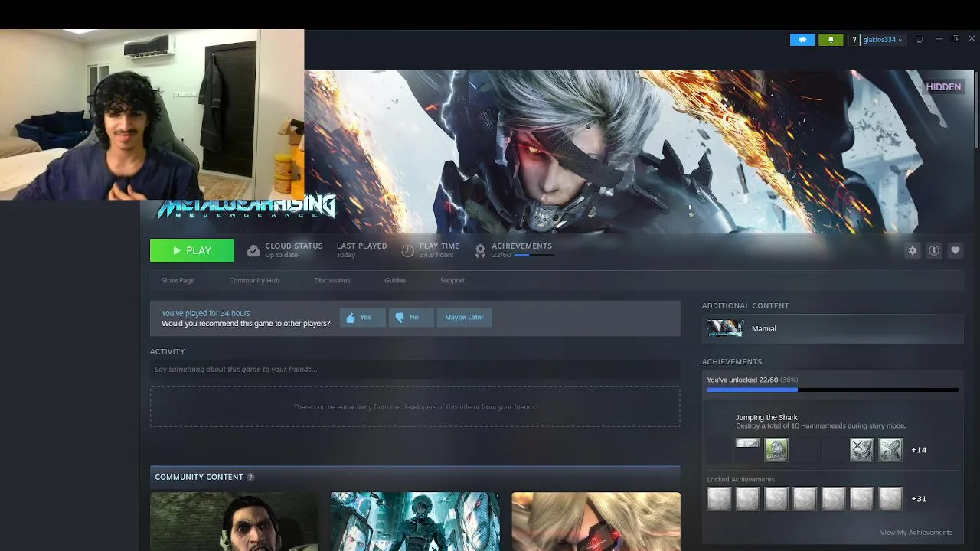Open the announcements megaphone button
980x551 pixels.
[802, 40]
